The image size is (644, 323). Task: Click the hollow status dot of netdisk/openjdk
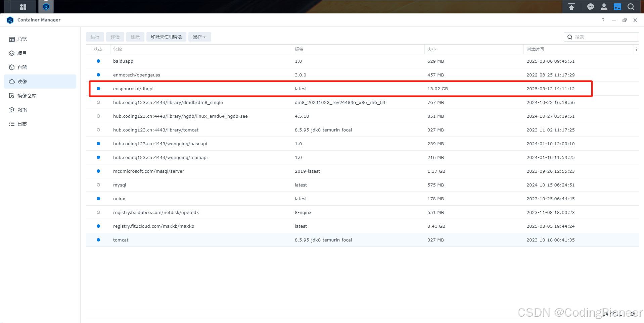[x=98, y=212]
